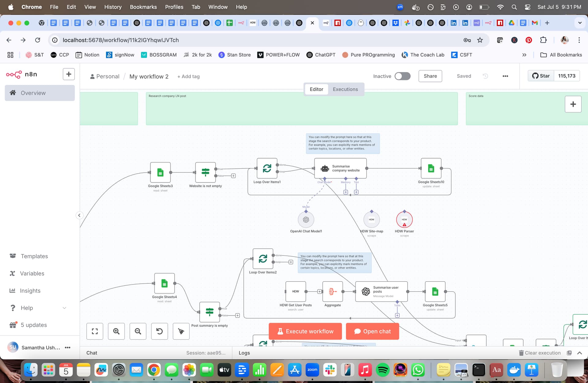Screen dimensions: 588x383
Task: Click the Open chat button
Action: (372, 331)
